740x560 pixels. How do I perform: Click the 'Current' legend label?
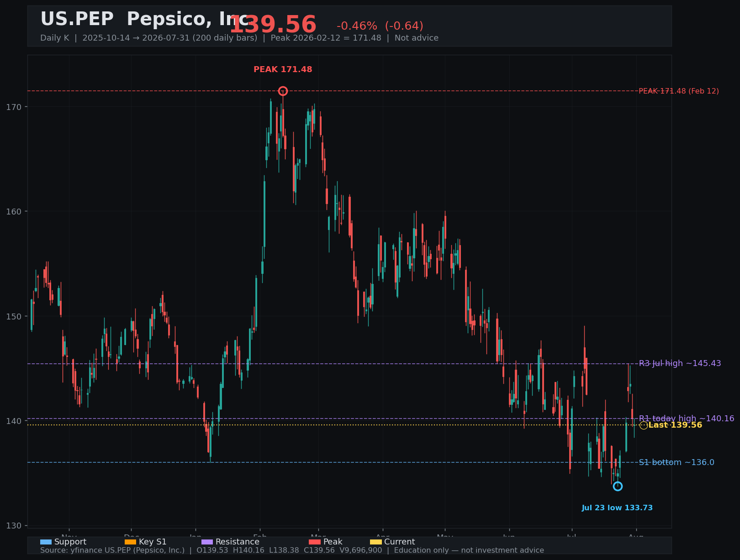coord(400,542)
